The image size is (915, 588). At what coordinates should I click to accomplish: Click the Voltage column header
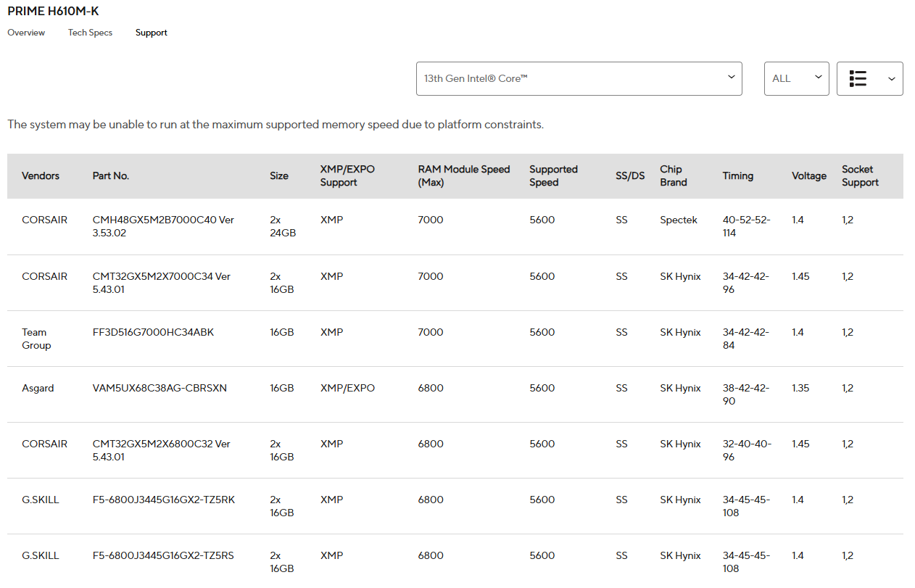click(809, 175)
